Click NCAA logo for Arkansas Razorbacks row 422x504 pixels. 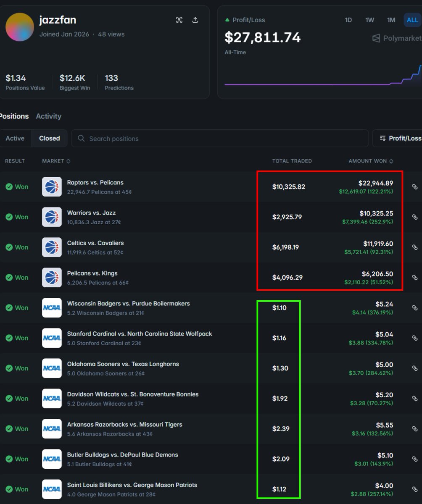tap(52, 429)
